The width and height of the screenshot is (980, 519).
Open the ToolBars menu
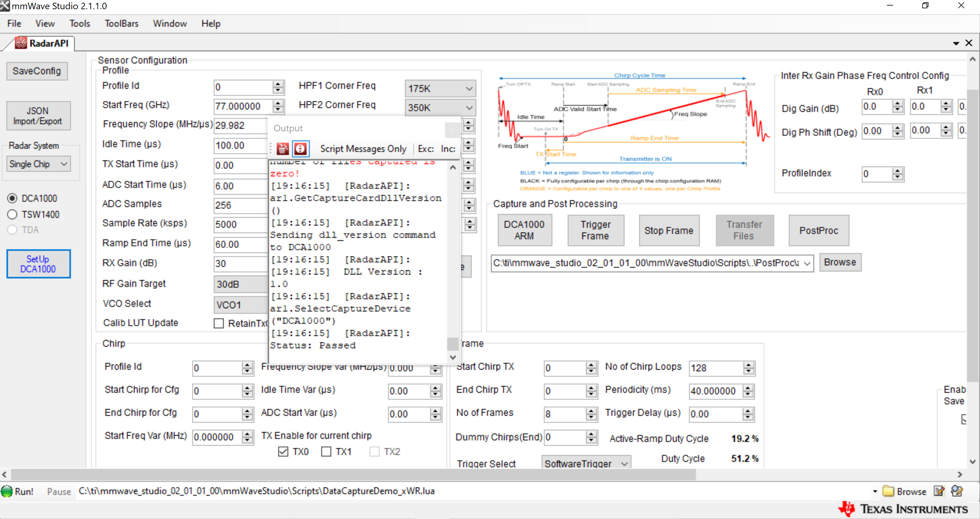coord(121,24)
